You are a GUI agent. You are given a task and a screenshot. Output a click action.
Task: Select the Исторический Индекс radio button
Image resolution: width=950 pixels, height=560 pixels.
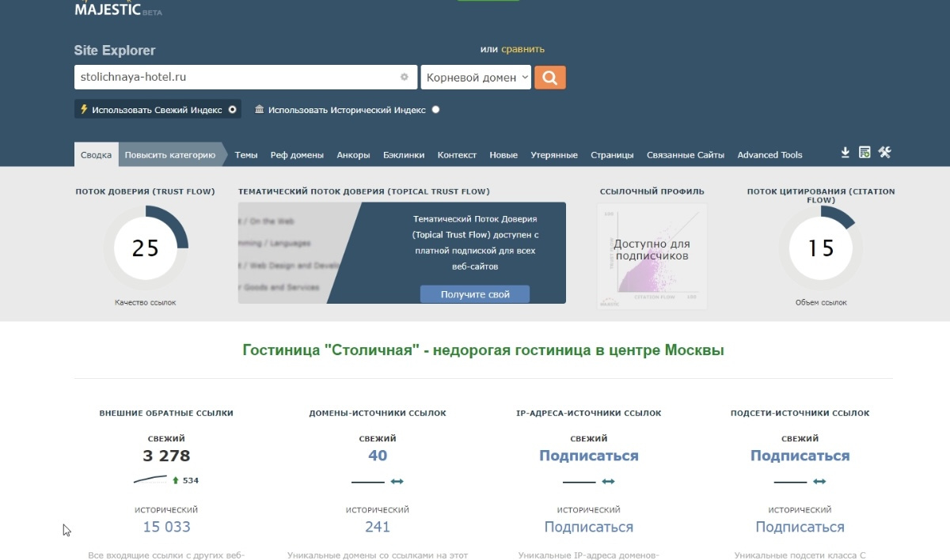click(x=436, y=110)
